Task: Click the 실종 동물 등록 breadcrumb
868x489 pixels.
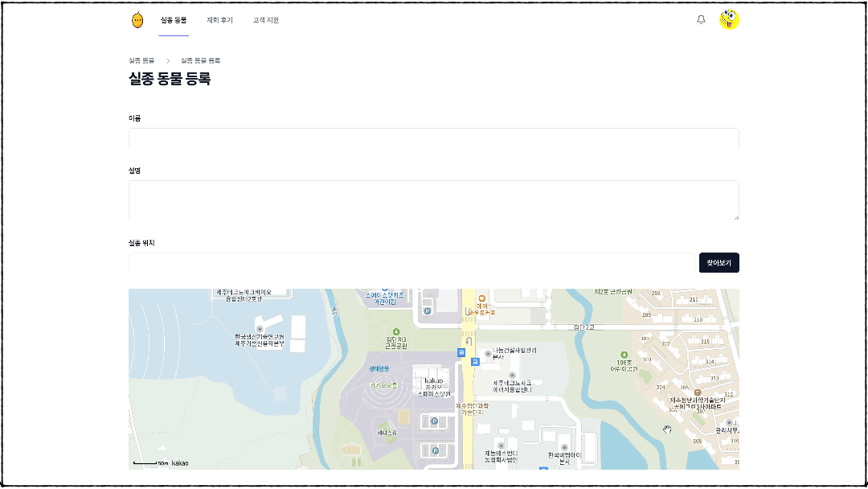Action: point(200,60)
